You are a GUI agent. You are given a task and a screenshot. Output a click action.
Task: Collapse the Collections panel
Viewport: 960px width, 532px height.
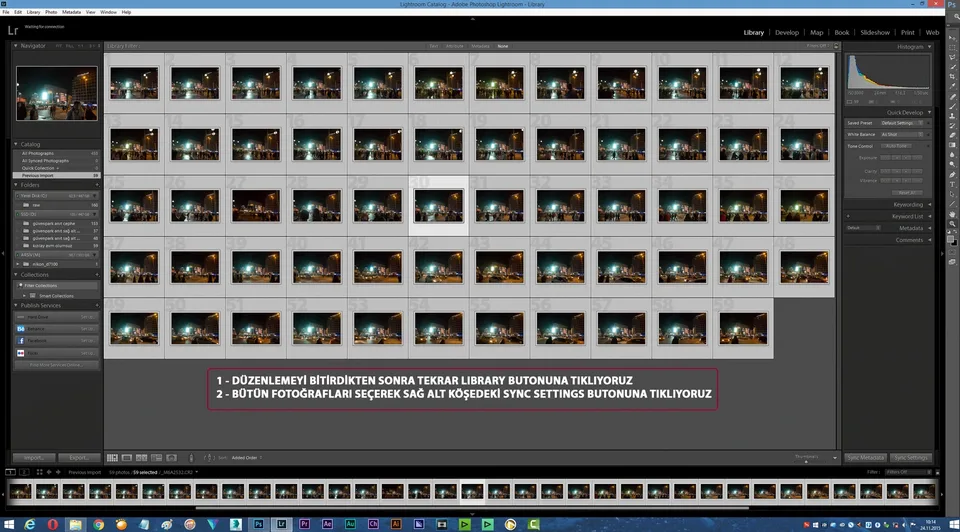[x=16, y=275]
